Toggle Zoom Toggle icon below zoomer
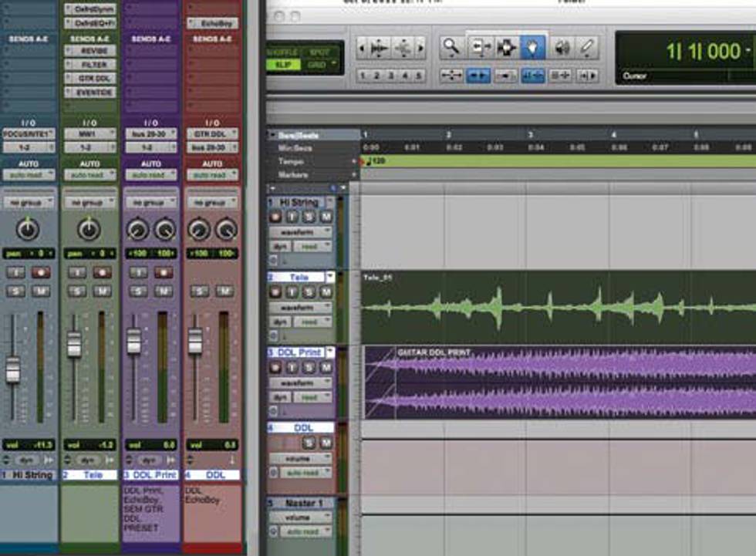Image resolution: width=756 pixels, height=556 pixels. 451,76
